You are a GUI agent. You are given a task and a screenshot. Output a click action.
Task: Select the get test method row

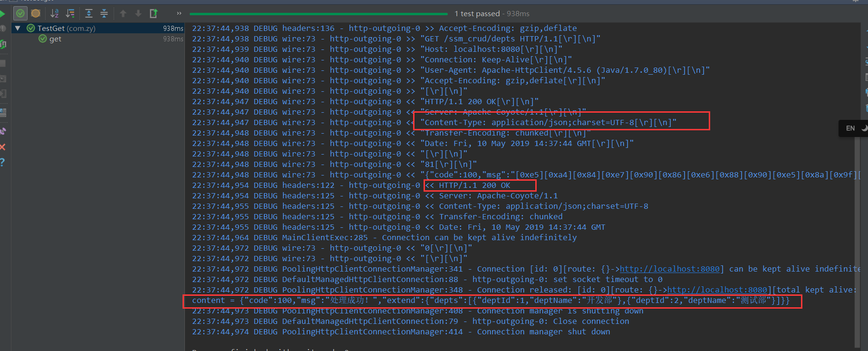pos(98,39)
